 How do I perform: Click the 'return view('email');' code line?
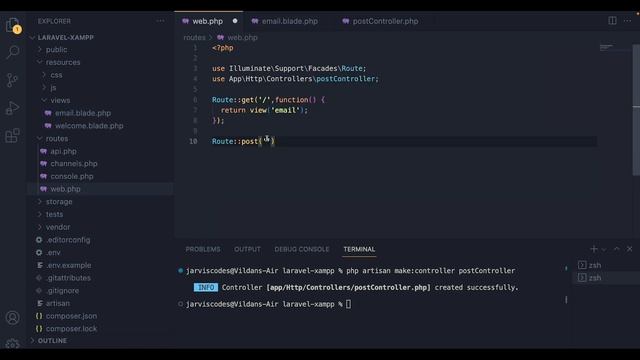click(x=264, y=110)
